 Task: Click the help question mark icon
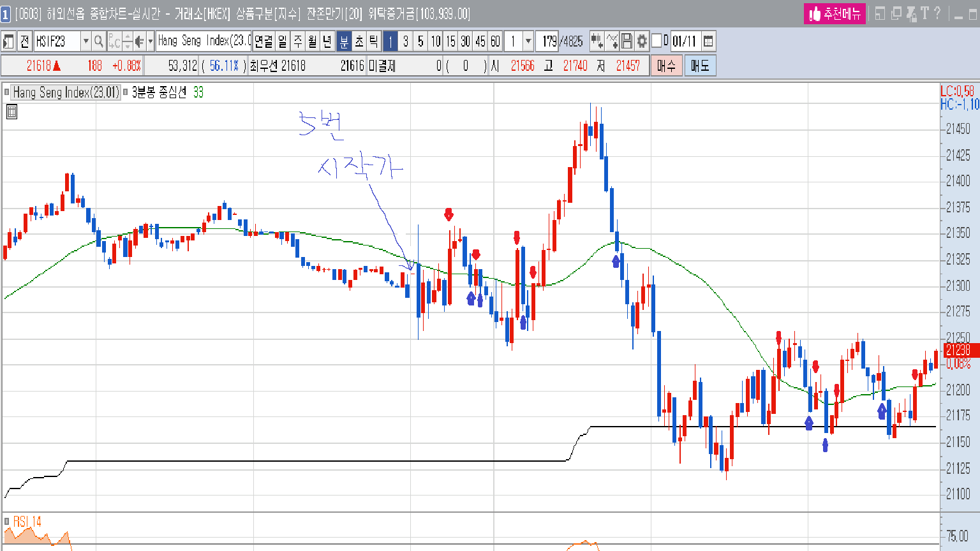[937, 13]
